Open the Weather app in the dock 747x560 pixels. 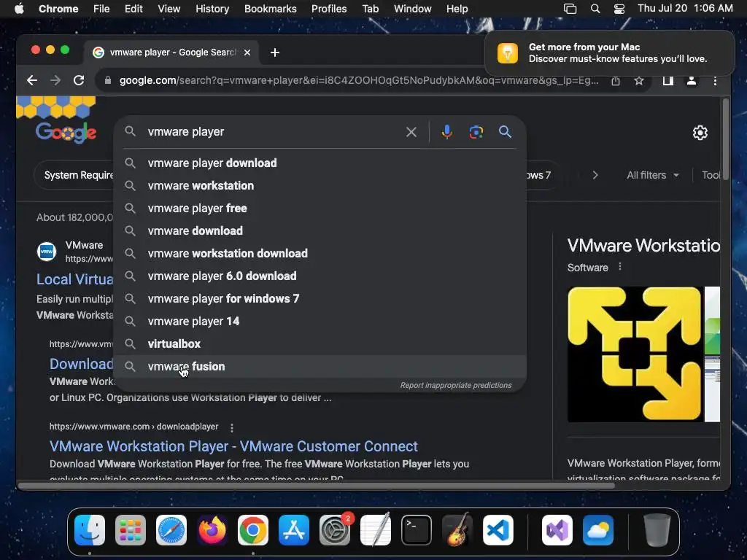pyautogui.click(x=598, y=530)
